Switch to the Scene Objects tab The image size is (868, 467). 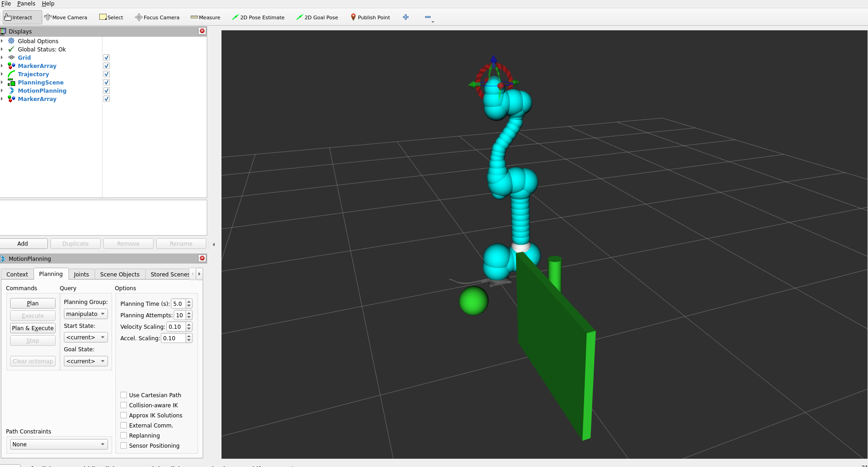coord(119,274)
